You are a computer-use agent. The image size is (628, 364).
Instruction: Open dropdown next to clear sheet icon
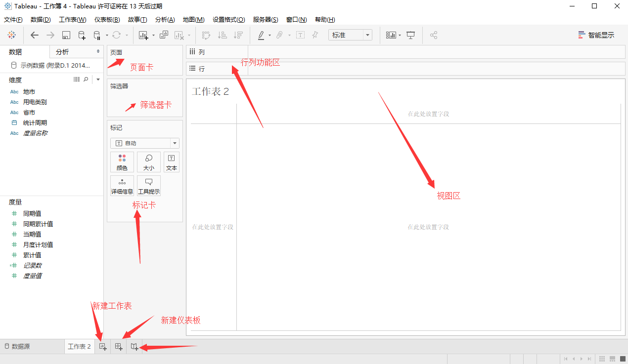(x=189, y=35)
